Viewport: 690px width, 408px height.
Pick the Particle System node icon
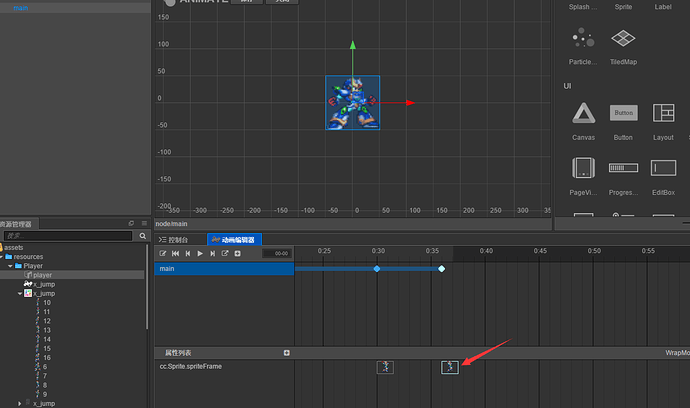[x=583, y=38]
